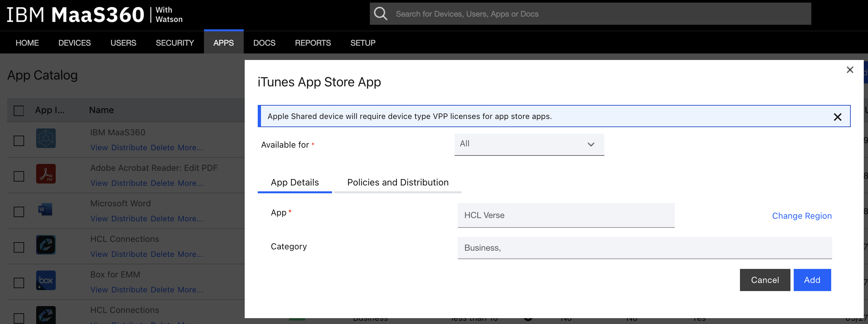The height and width of the screenshot is (324, 868).
Task: Click the Box for EMM icon
Action: click(x=46, y=280)
